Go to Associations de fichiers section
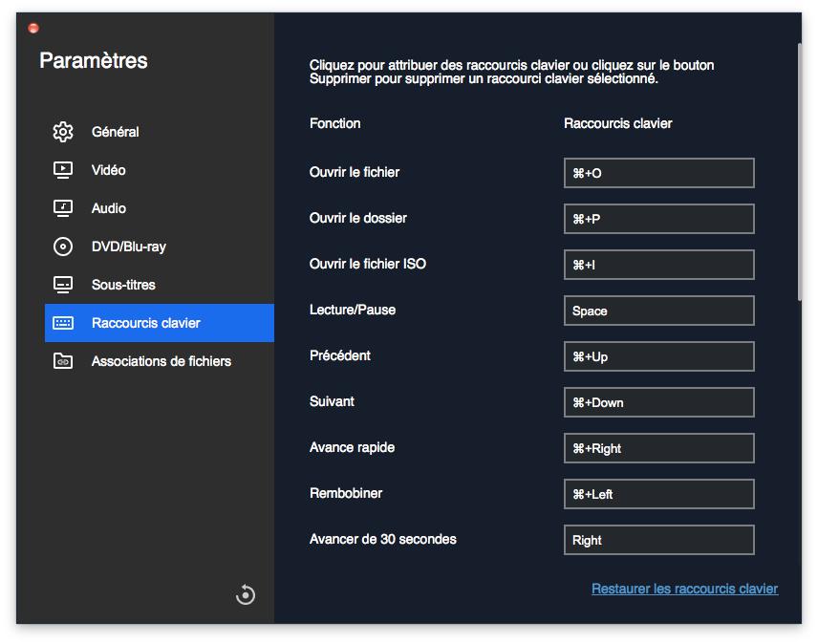 click(x=161, y=361)
